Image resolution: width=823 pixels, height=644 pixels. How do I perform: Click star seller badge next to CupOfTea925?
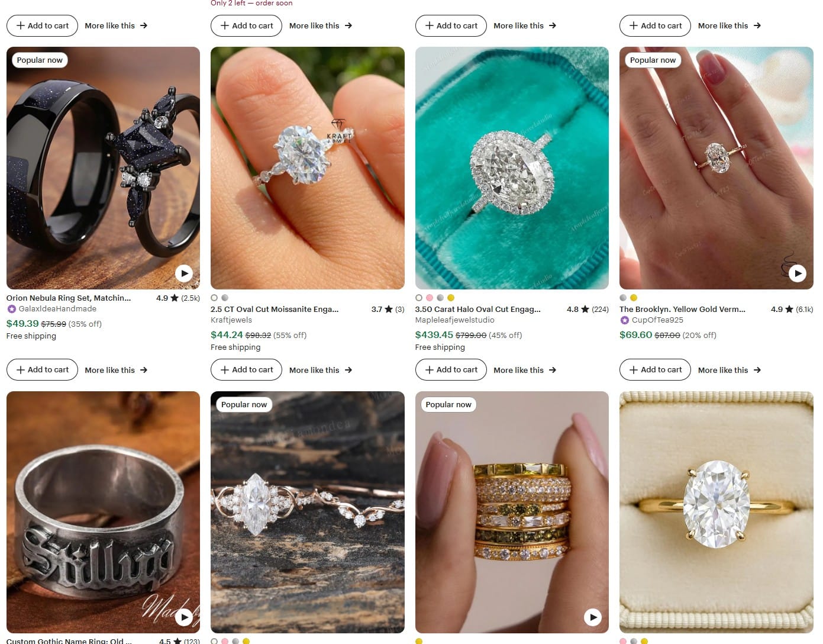[624, 320]
